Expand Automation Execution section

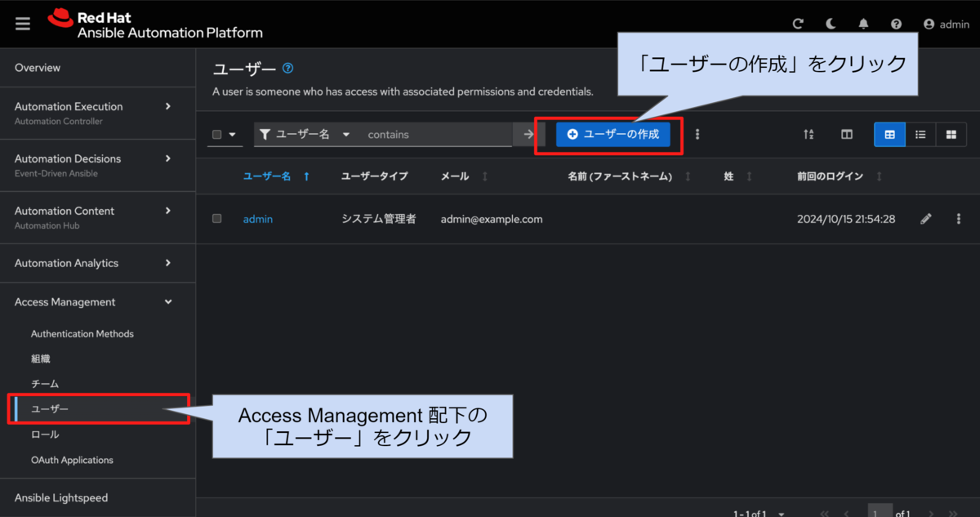pyautogui.click(x=98, y=113)
